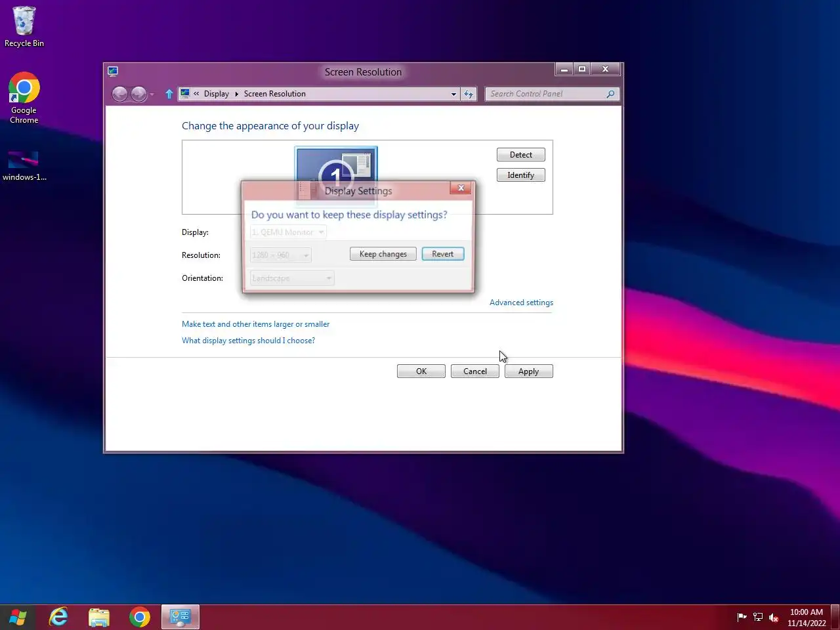The height and width of the screenshot is (630, 840).
Task: Launch Internet Explorer from the taskbar
Action: 59,618
